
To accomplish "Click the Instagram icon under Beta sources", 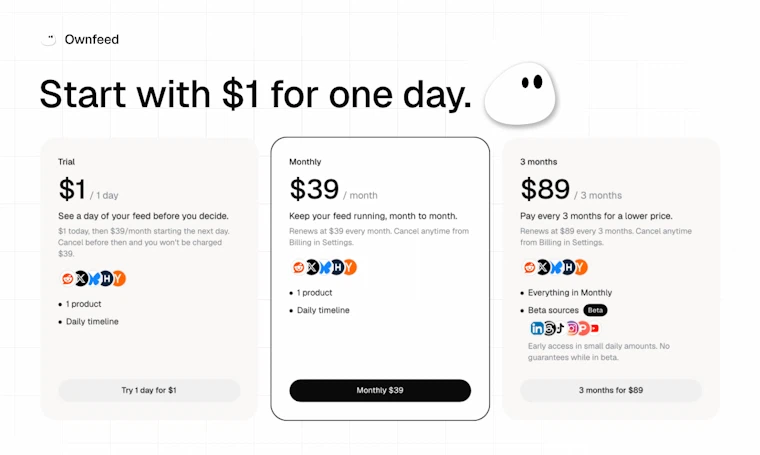I will [572, 328].
